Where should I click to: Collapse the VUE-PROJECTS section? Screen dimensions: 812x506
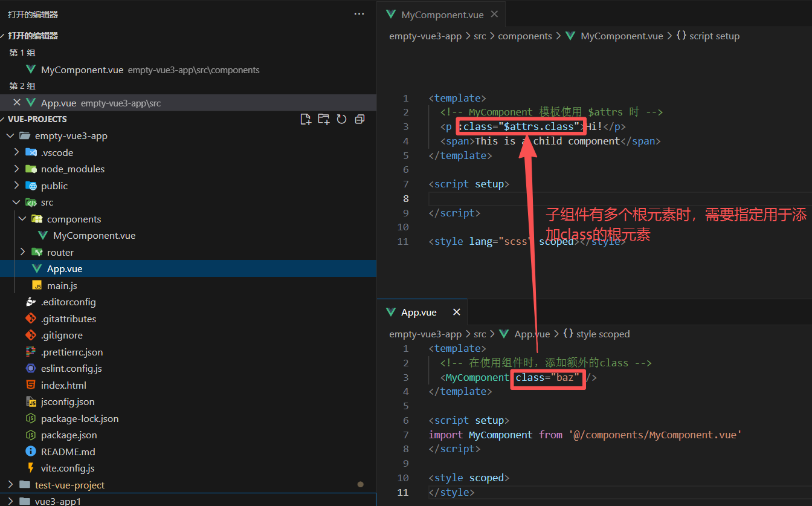point(4,119)
